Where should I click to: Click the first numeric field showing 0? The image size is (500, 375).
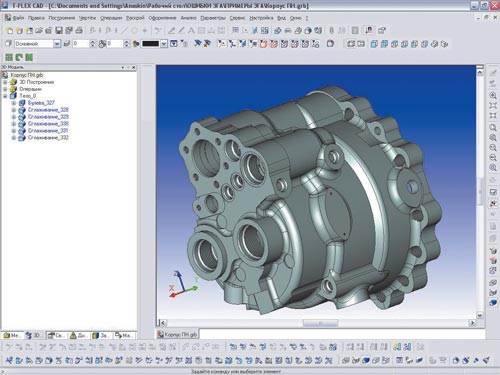[81, 44]
